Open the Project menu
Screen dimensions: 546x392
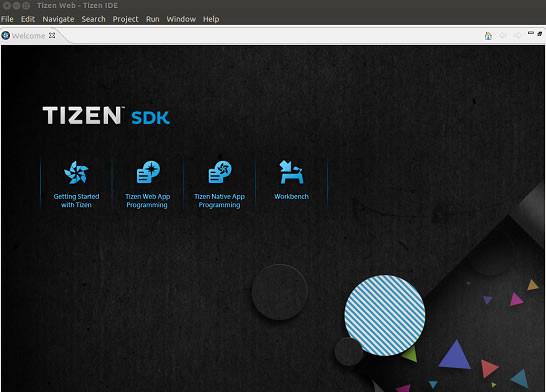pos(125,19)
